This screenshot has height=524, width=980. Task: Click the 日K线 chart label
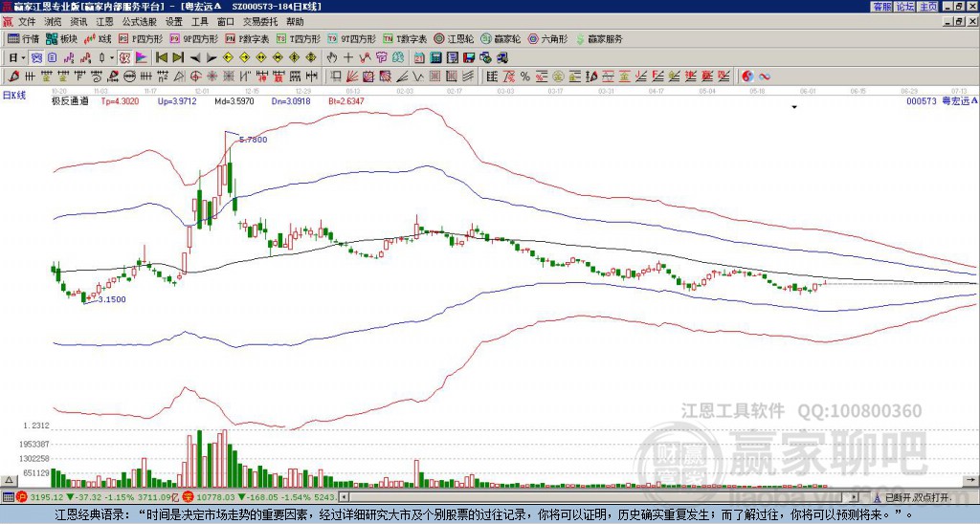click(13, 95)
